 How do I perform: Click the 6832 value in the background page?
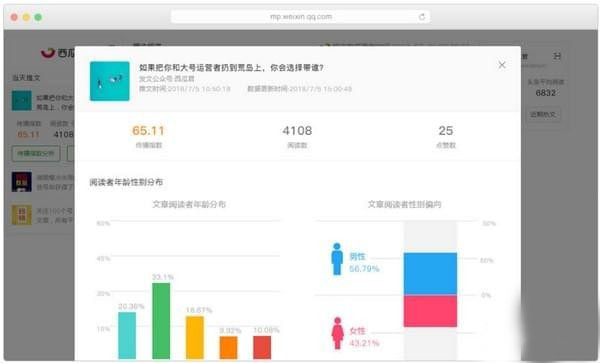tap(546, 93)
